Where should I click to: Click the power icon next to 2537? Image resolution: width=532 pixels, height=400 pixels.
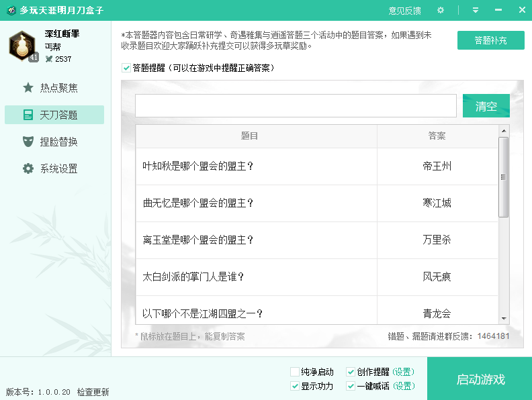point(49,59)
